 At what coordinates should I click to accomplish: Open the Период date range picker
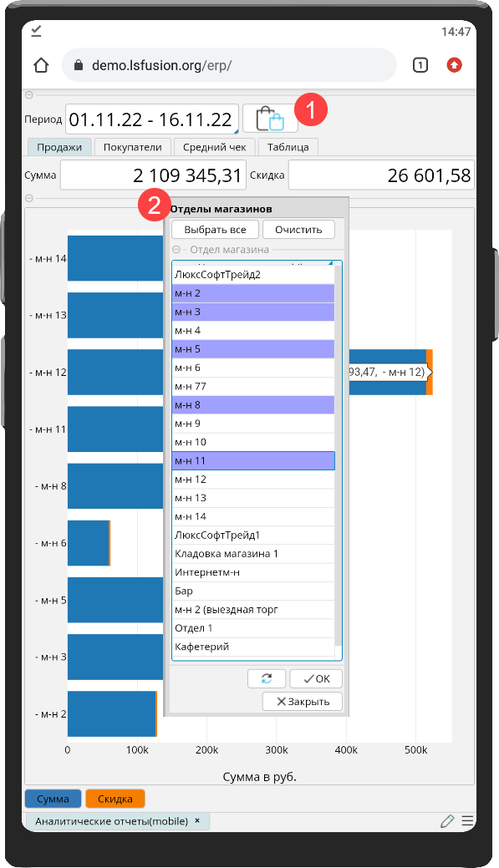pos(152,119)
